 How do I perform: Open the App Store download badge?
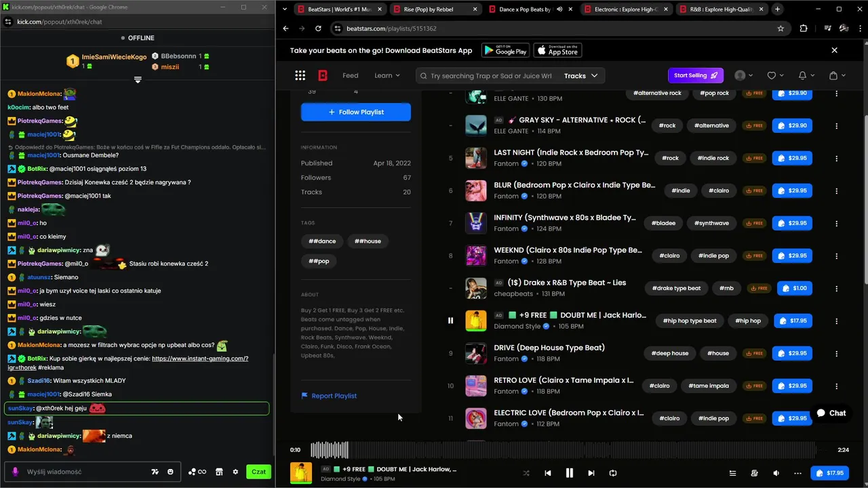(557, 51)
